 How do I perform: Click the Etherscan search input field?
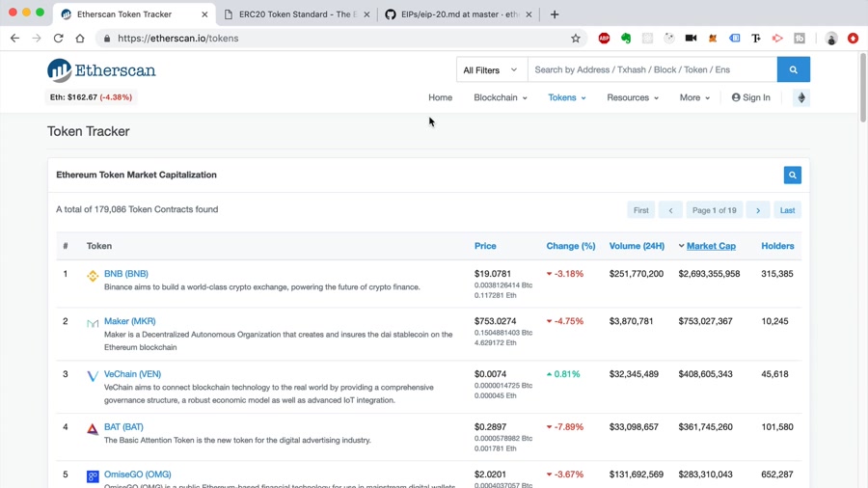pyautogui.click(x=652, y=69)
